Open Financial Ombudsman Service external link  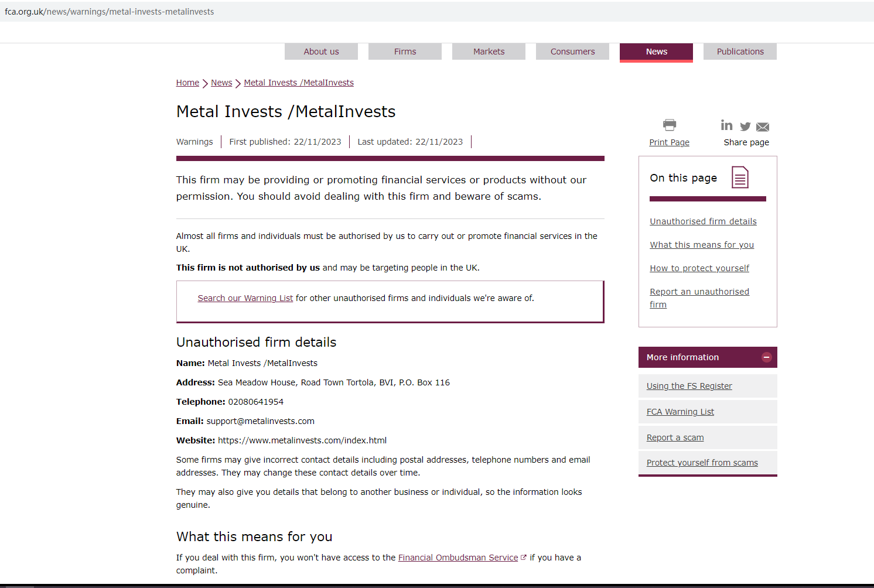click(x=458, y=558)
